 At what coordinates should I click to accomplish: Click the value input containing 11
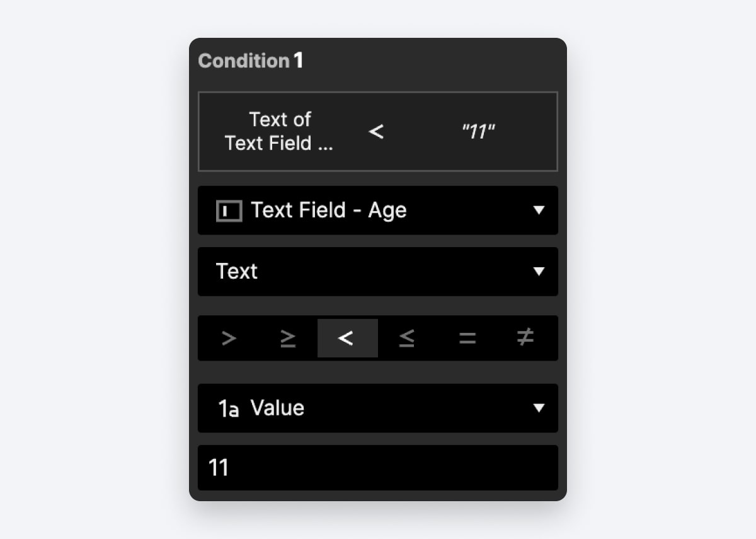pos(378,468)
